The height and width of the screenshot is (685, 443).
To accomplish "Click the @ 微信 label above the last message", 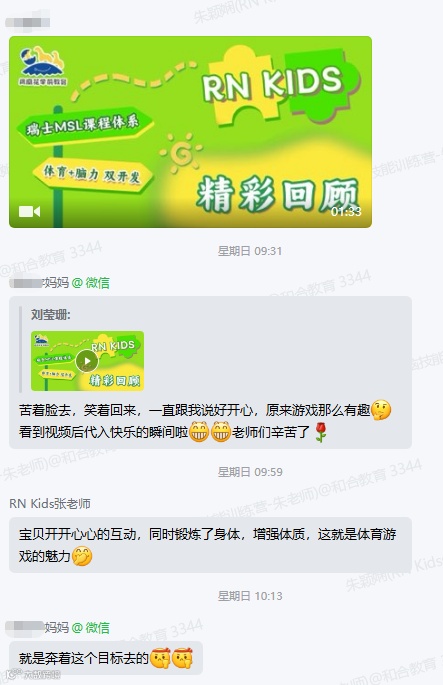I will (90, 628).
